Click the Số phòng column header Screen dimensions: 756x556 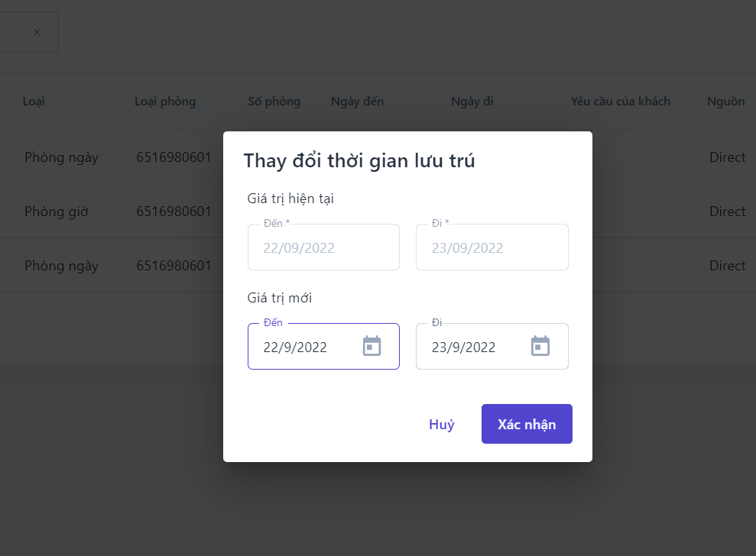coord(274,102)
